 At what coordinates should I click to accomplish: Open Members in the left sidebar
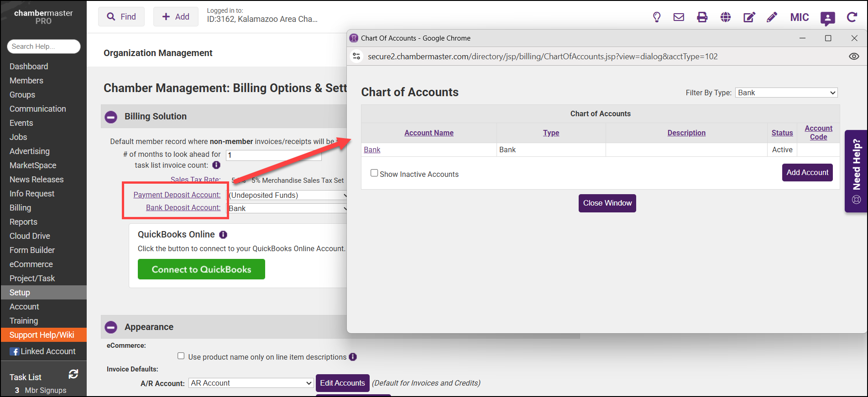26,81
